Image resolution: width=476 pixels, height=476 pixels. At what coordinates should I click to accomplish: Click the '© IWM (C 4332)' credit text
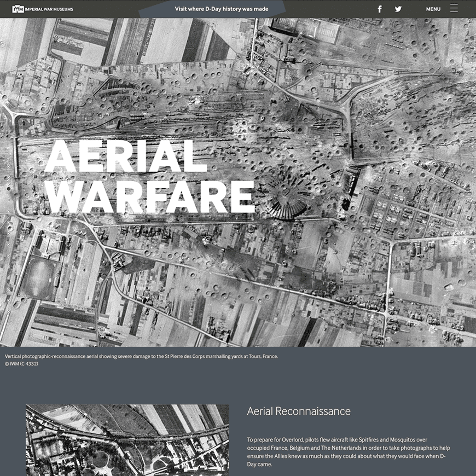[x=21, y=364]
